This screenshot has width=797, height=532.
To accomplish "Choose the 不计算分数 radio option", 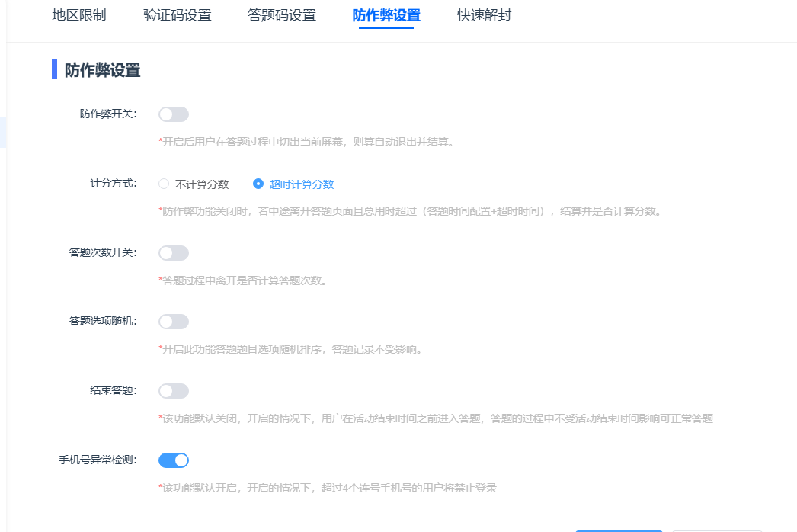I will (194, 184).
